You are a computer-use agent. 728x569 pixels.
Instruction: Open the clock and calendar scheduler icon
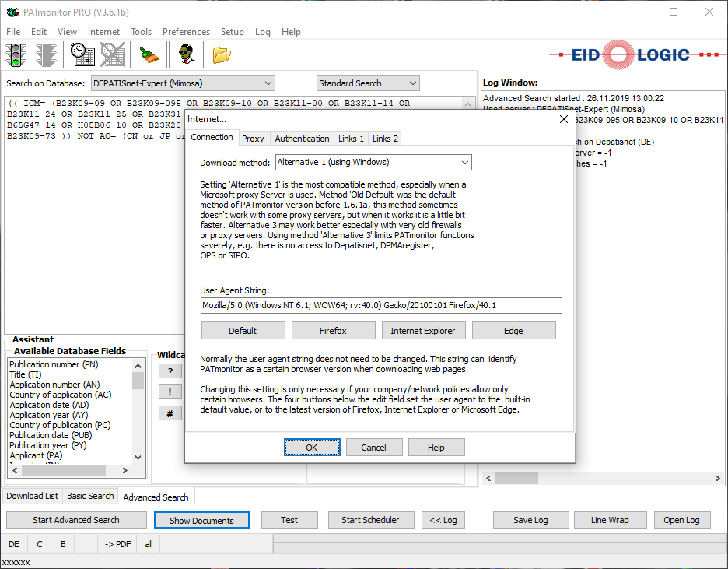[x=82, y=54]
